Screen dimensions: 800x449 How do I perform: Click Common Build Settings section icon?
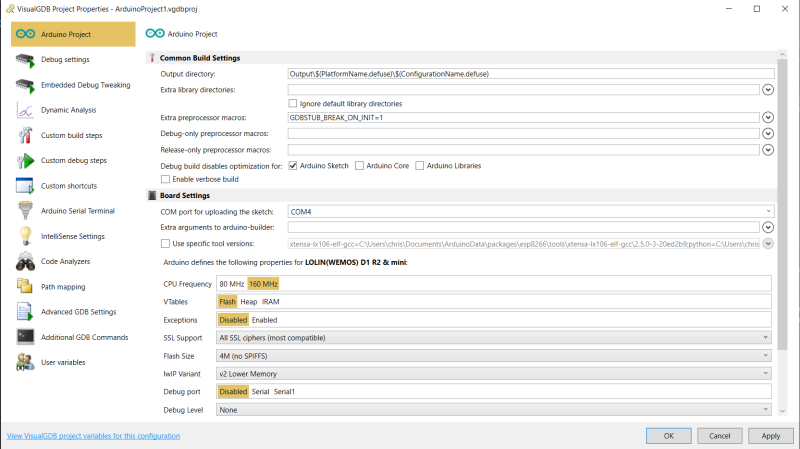[x=152, y=58]
